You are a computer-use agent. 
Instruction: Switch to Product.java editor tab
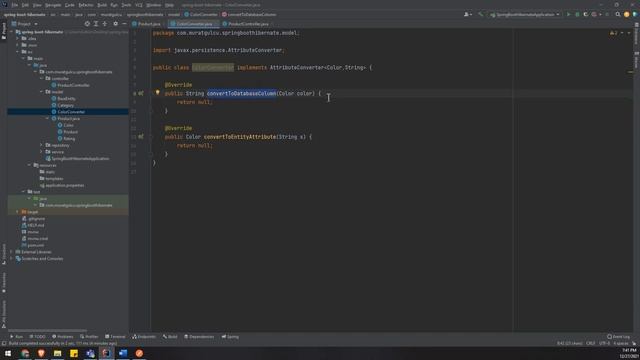click(x=147, y=24)
